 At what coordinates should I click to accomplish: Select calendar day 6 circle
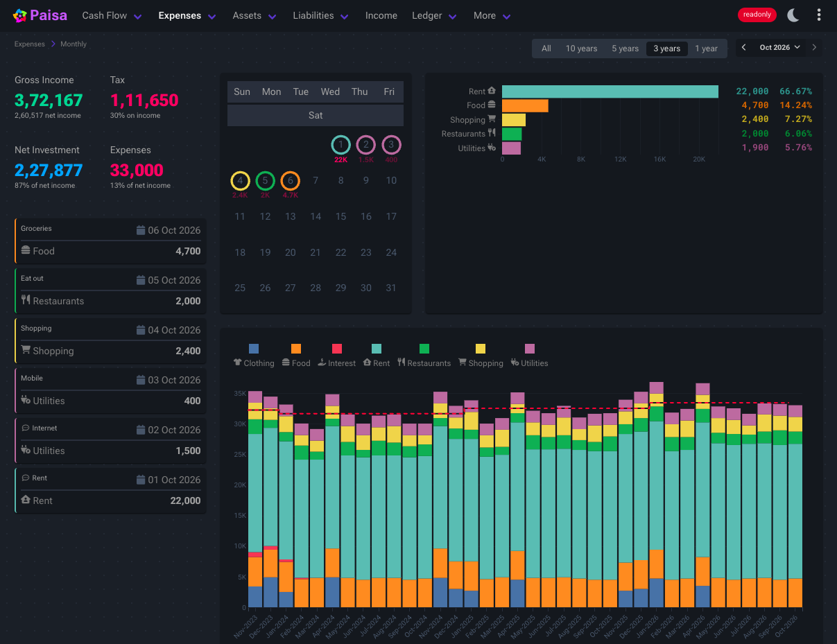(291, 181)
